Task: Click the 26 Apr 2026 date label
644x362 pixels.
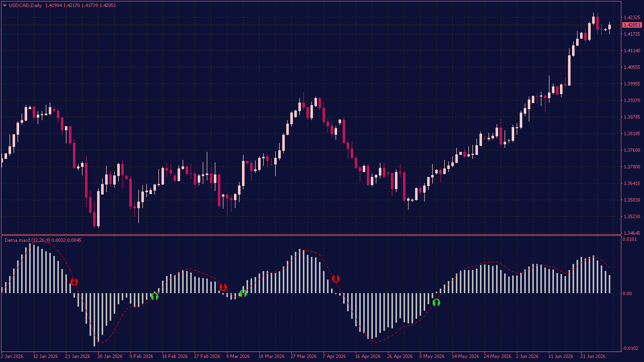Action: pos(399,356)
